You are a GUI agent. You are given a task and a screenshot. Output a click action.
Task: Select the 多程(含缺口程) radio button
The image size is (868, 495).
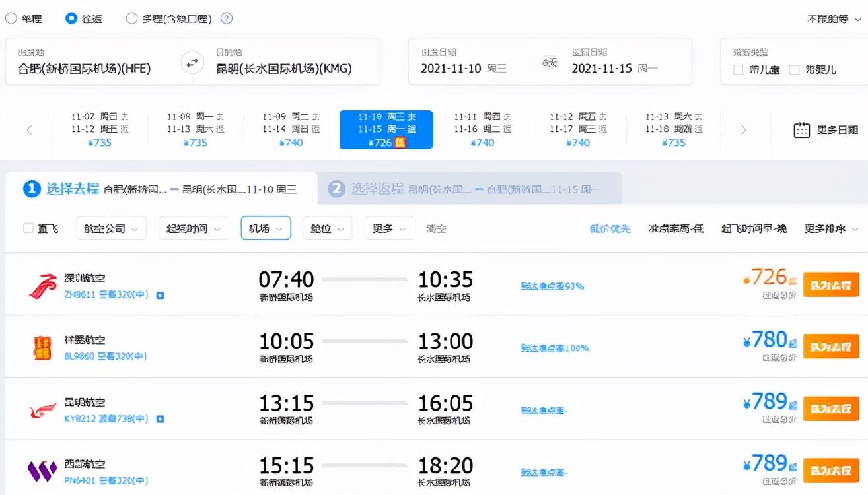[x=131, y=18]
